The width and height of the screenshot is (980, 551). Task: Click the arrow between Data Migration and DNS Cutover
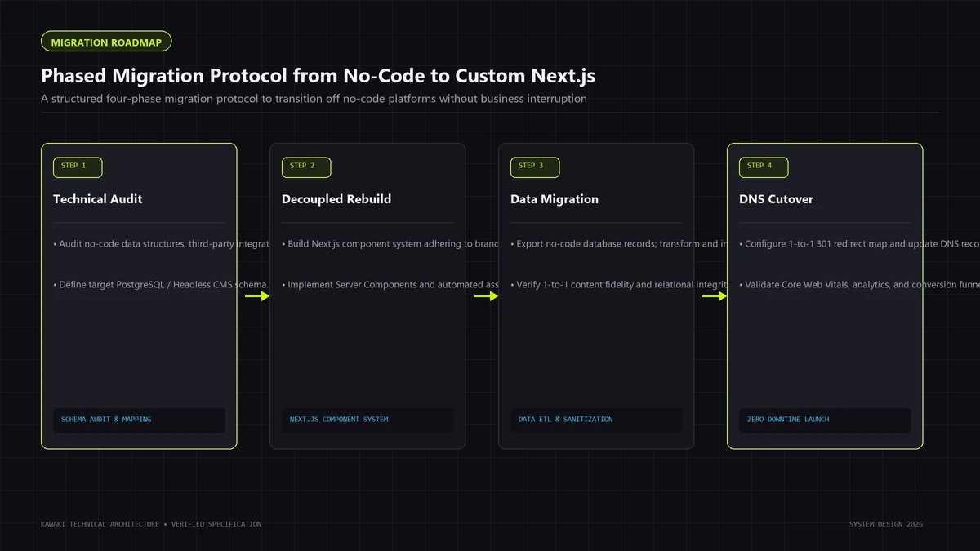pyautogui.click(x=715, y=296)
